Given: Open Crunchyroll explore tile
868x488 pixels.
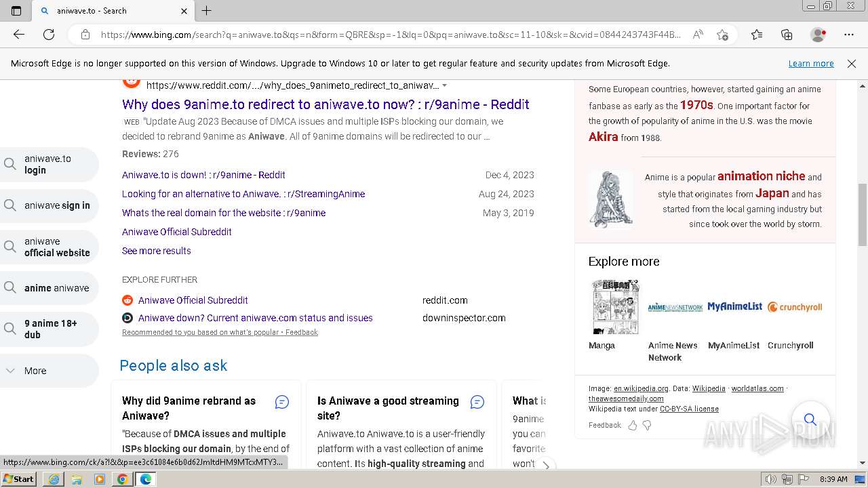Looking at the screenshot, I should click(x=795, y=307).
